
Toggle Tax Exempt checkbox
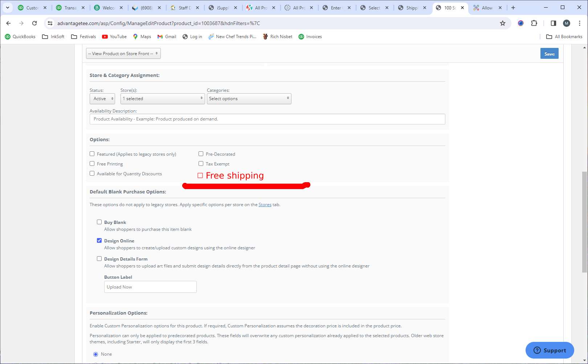tap(201, 164)
